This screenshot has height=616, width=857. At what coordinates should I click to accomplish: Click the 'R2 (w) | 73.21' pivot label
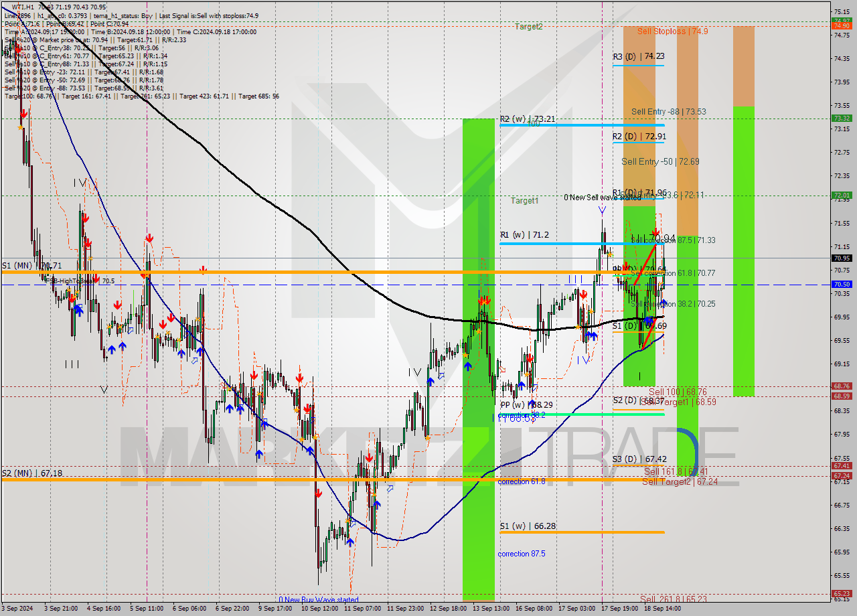tap(527, 119)
